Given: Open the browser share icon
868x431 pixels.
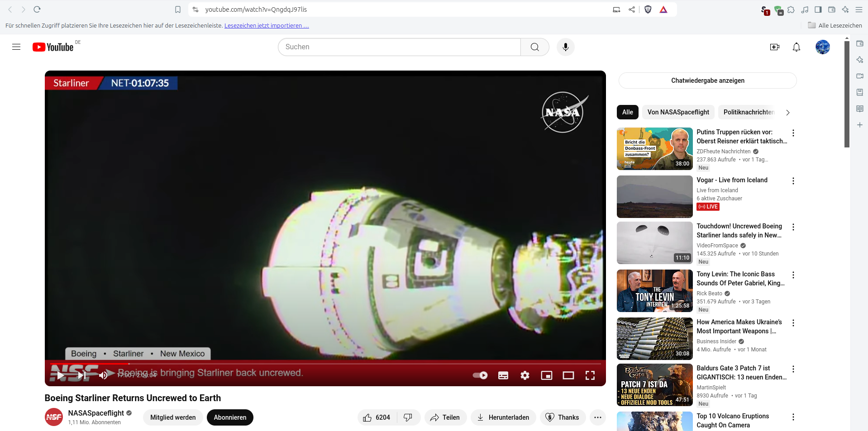Looking at the screenshot, I should pos(632,9).
